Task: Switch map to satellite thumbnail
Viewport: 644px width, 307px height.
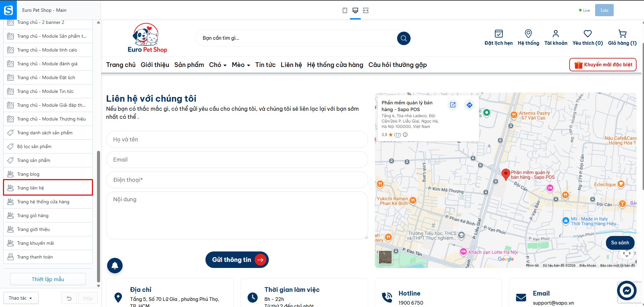Action: 385,258
